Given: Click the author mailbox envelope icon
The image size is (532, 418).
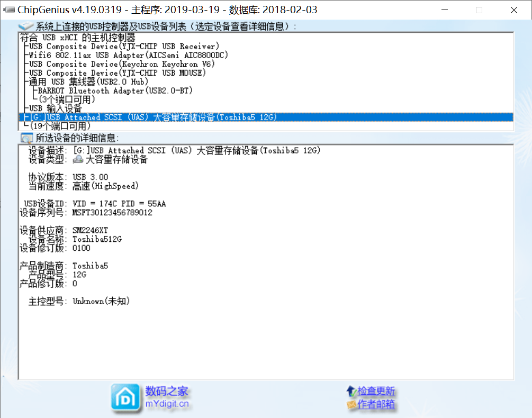Looking at the screenshot, I should pyautogui.click(x=351, y=405).
